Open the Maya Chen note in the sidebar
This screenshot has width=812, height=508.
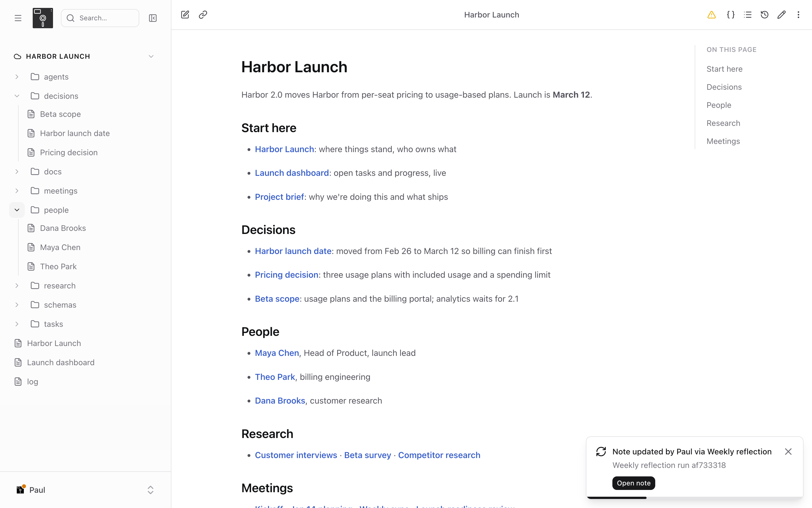tap(60, 247)
